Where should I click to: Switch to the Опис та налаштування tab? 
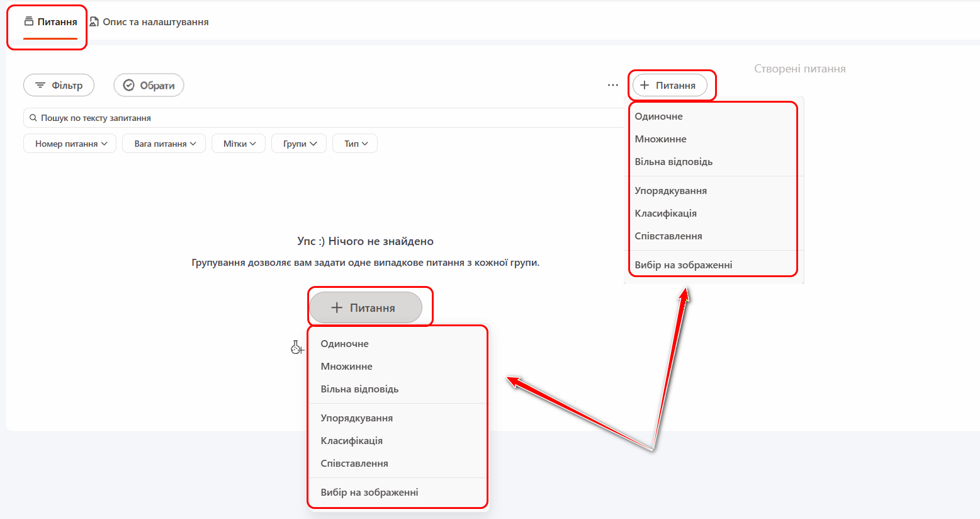point(149,22)
